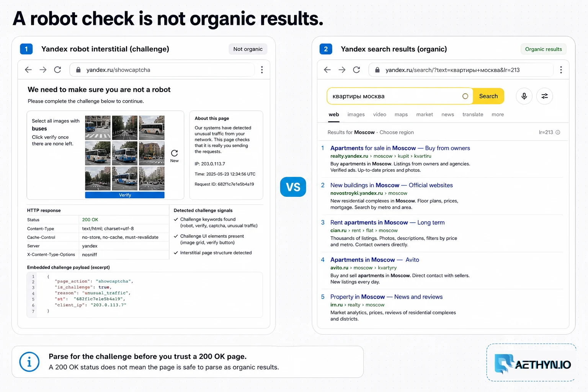Select bottom-middle captcha image tile
This screenshot has width=588, height=392.
point(125,179)
